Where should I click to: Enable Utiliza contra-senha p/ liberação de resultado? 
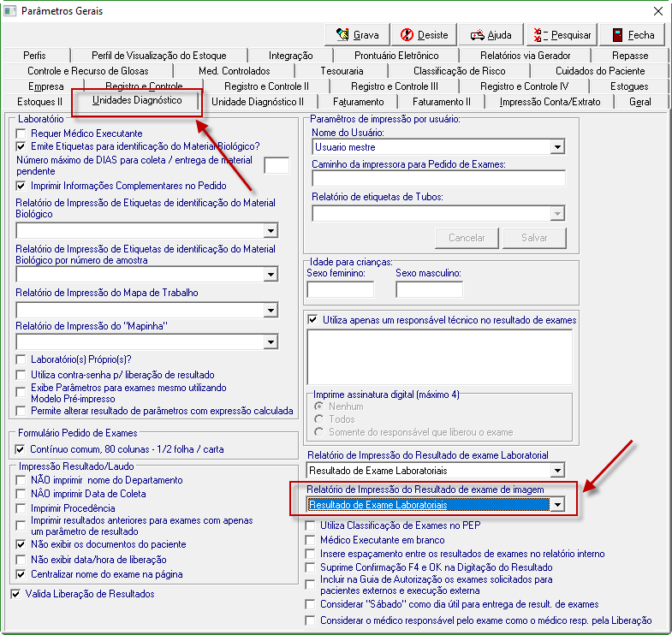(21, 375)
